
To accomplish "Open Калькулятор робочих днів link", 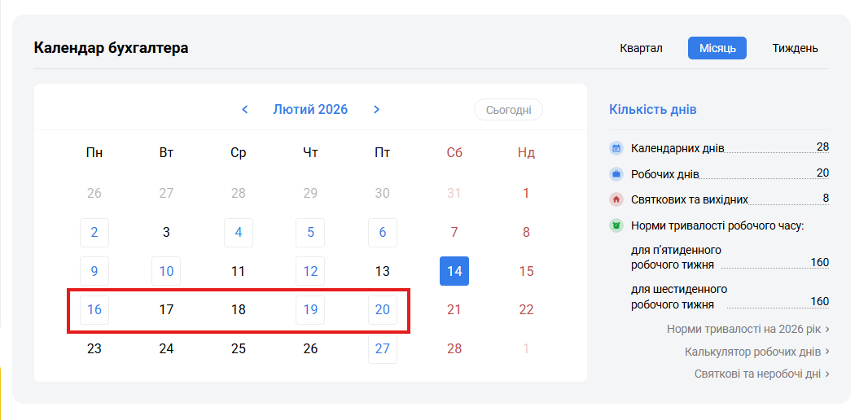I will (x=756, y=352).
